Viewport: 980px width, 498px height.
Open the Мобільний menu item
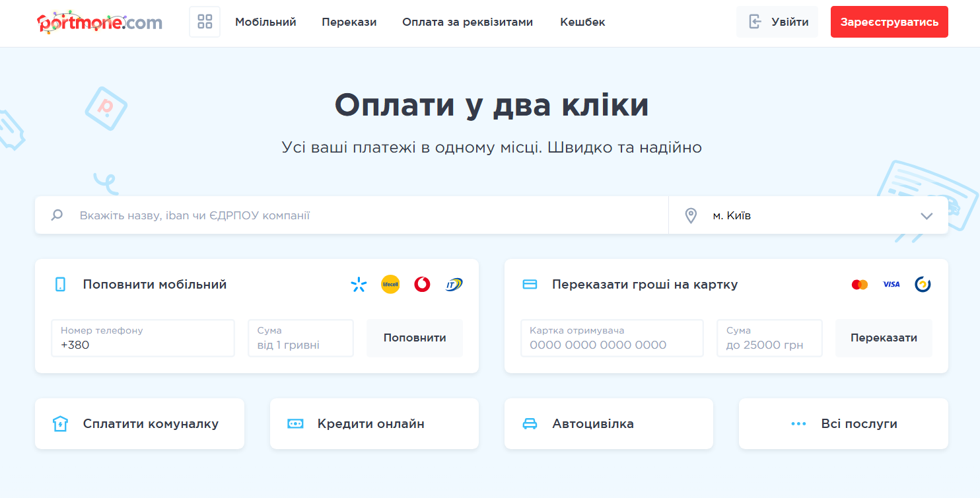pos(265,22)
